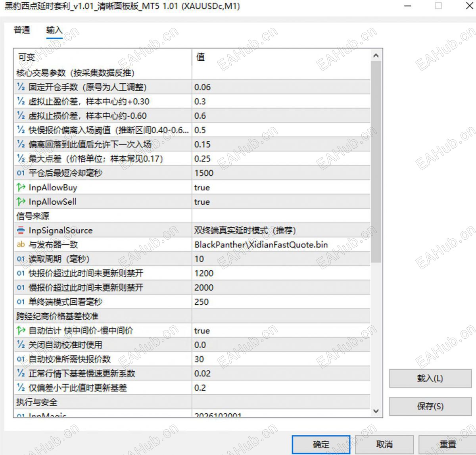Screen dimensions: 476x455
Task: Close the EA properties dialog window
Action: 469,6
